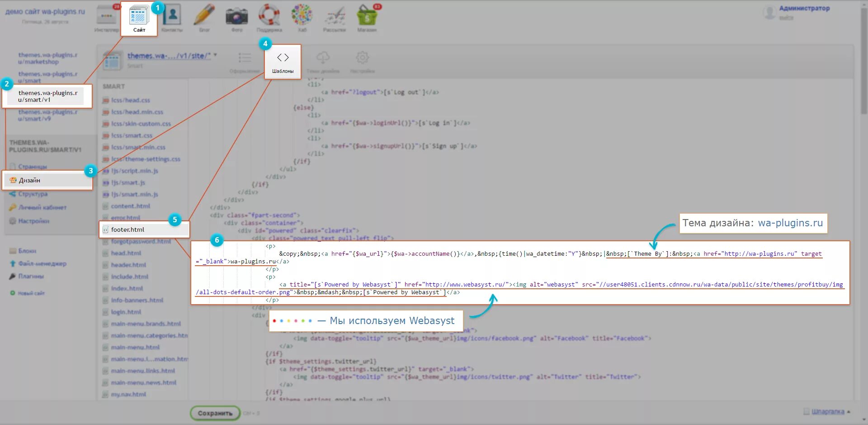
Task: Open info-banners.html template file
Action: [x=137, y=300]
